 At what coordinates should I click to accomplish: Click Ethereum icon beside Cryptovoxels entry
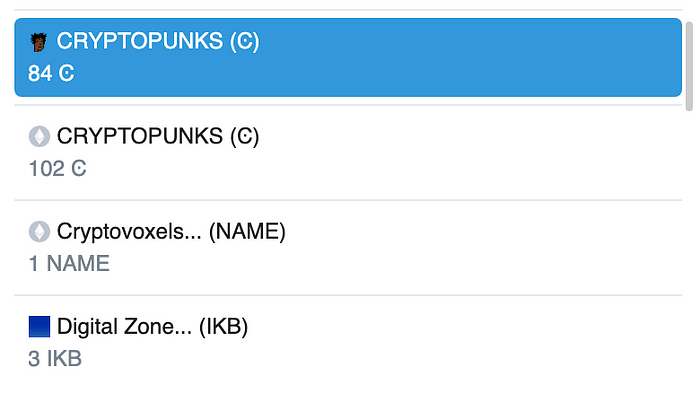pos(39,232)
